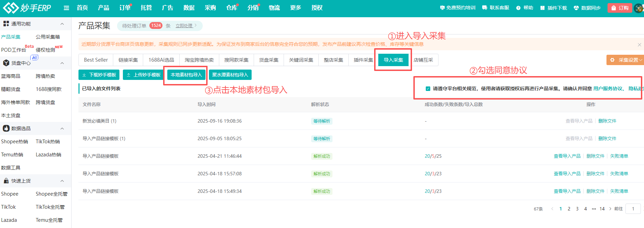
Task: View imported products for 2025-04-21 row
Action: [x=567, y=156]
